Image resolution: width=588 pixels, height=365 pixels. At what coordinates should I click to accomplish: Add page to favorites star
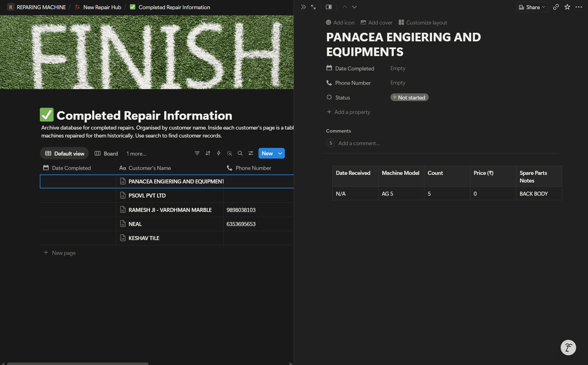click(567, 7)
